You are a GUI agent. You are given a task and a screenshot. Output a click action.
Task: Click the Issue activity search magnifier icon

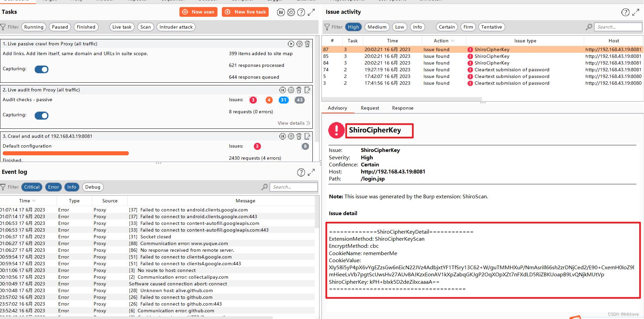coord(589,27)
